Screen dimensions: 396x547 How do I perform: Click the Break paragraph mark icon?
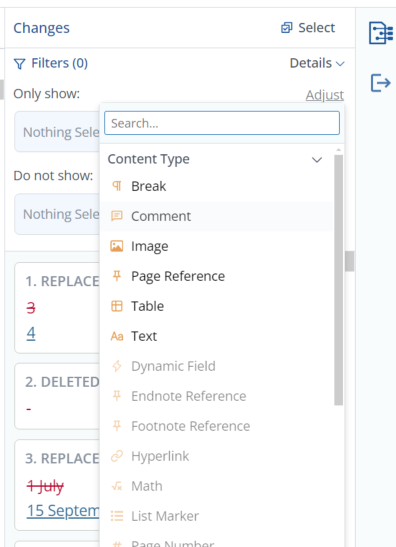(x=117, y=186)
